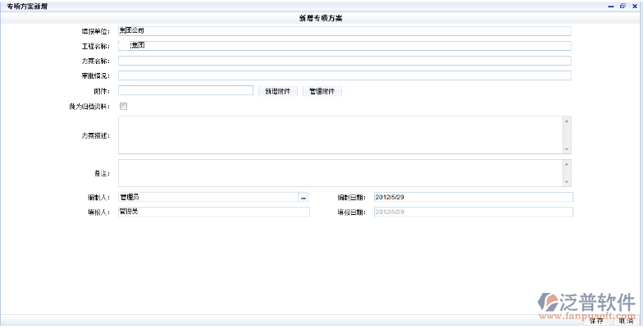Click up arrow in 备注 scrollbar
The image size is (644, 329).
point(566,164)
